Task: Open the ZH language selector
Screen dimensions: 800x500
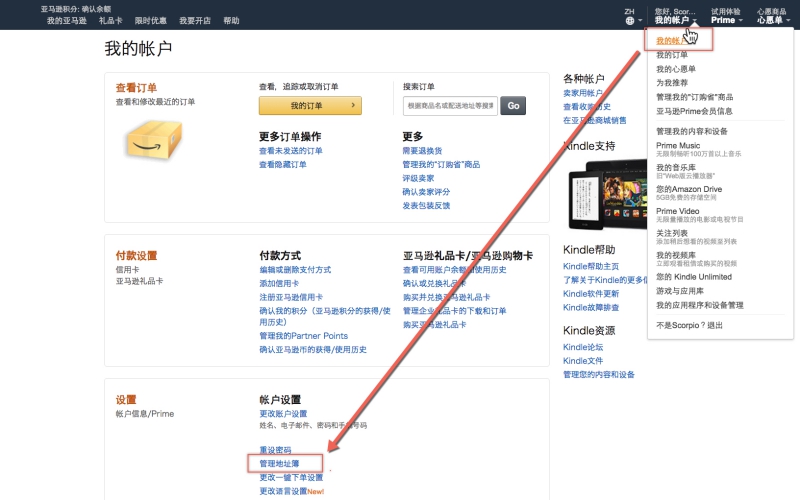Action: click(x=633, y=16)
